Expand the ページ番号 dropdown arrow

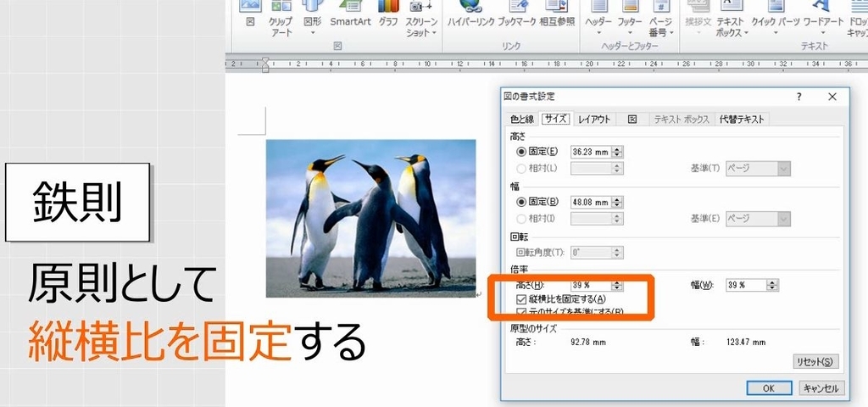tap(671, 33)
